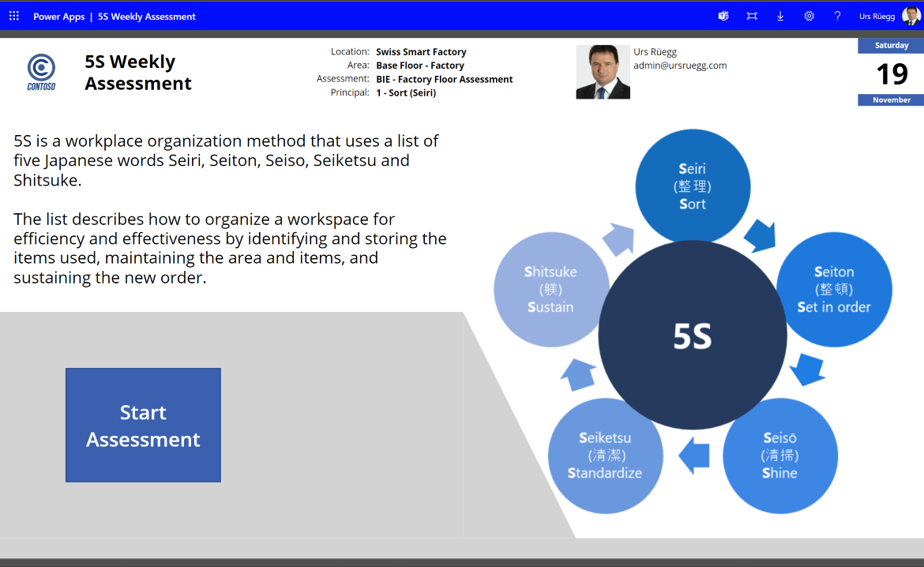Screen dimensions: 924x567
Task: Click the download arrow icon
Action: coord(780,16)
